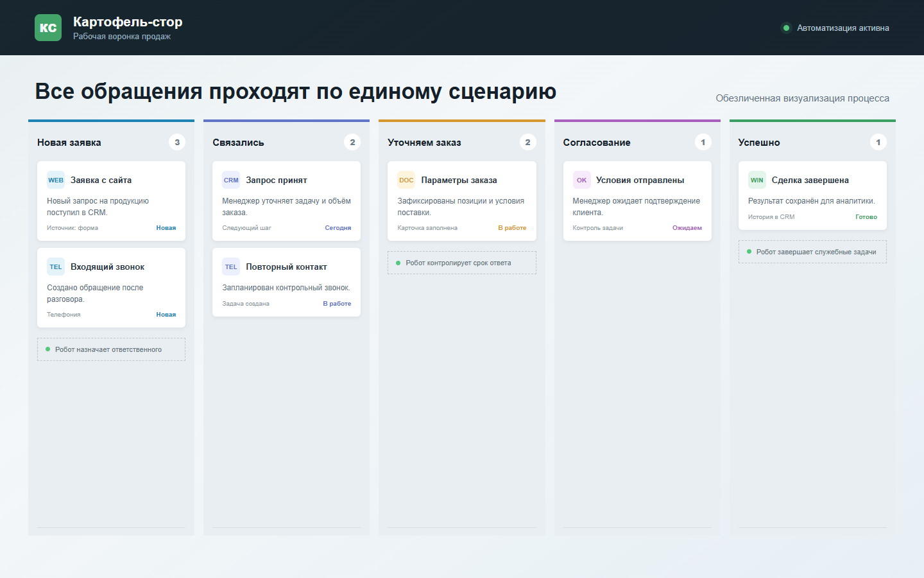Click the count badge 2 in Уточняем заказ column
This screenshot has height=578, width=924.
click(x=527, y=142)
